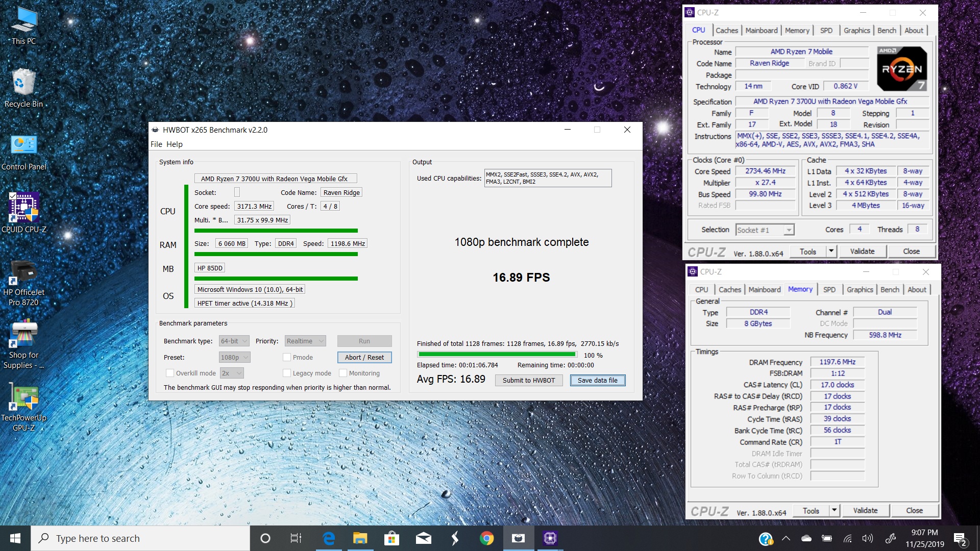Click Validate in lower CPU-Z window
This screenshot has height=551, width=980.
[x=865, y=510]
